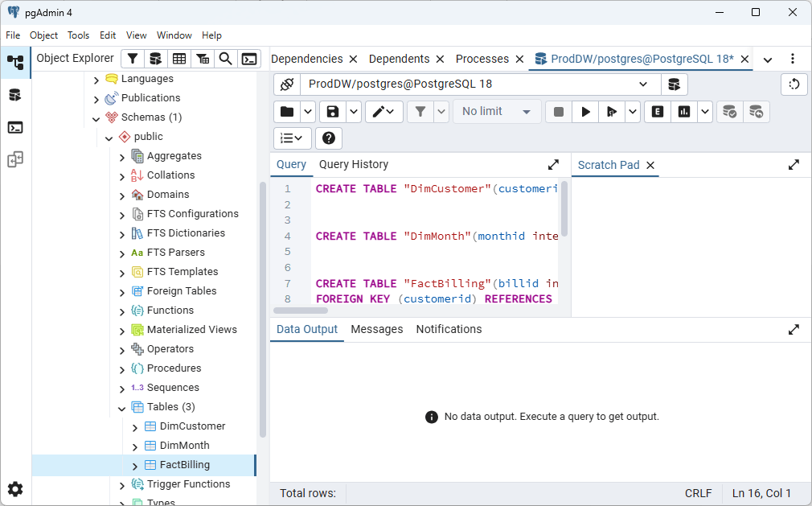Click the Rollback transaction icon
The image size is (812, 506).
pos(756,112)
